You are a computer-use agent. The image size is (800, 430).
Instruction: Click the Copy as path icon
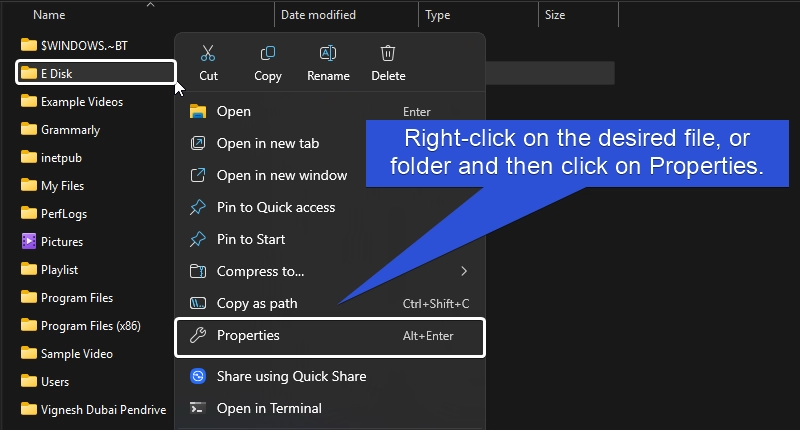[x=198, y=303]
